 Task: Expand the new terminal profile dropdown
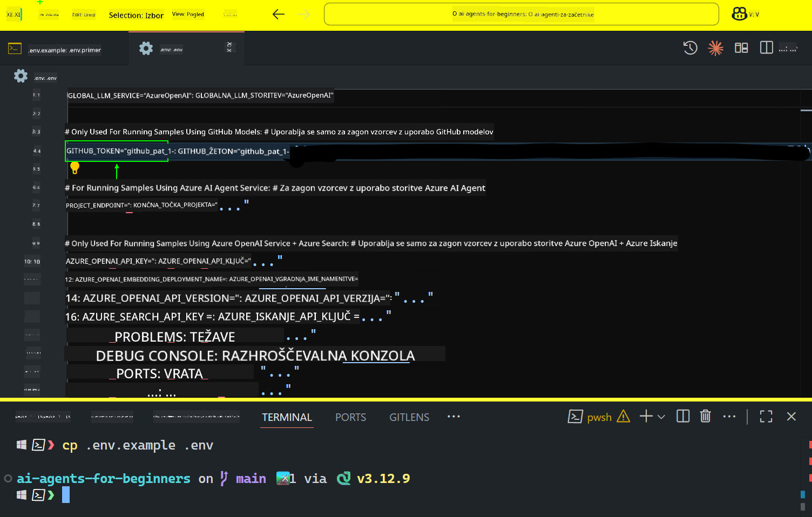[x=661, y=417]
